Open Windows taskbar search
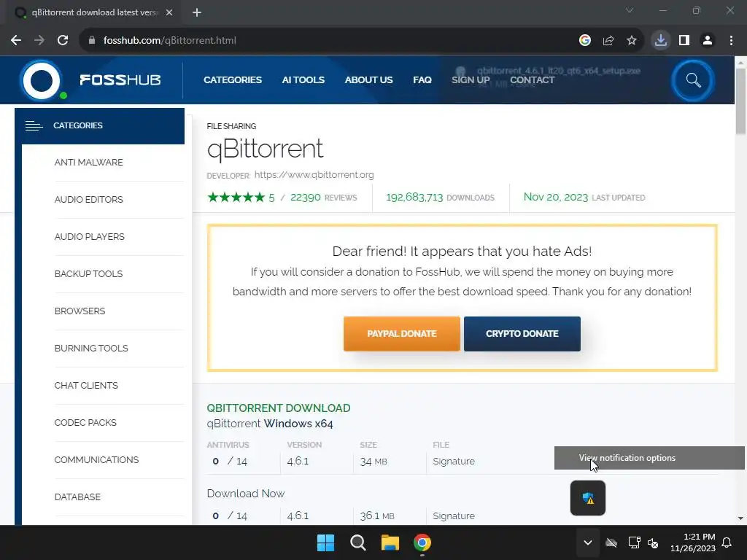The width and height of the screenshot is (747, 560). click(357, 542)
